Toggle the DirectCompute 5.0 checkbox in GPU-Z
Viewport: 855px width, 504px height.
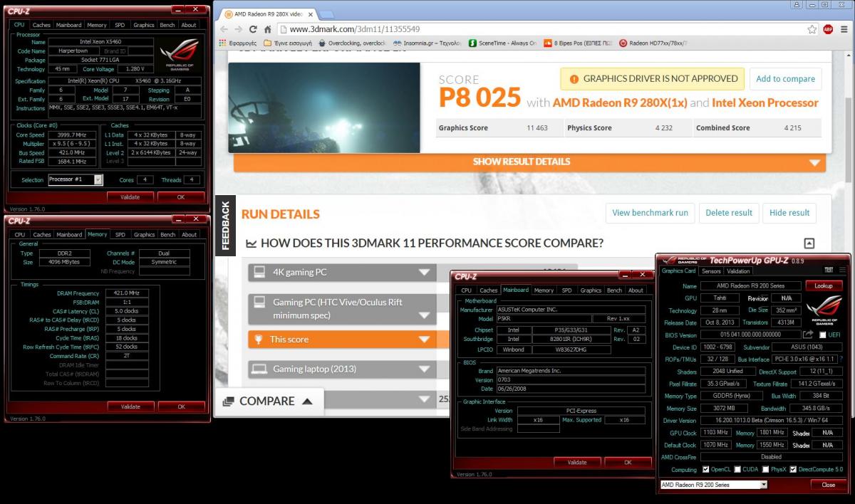[793, 470]
